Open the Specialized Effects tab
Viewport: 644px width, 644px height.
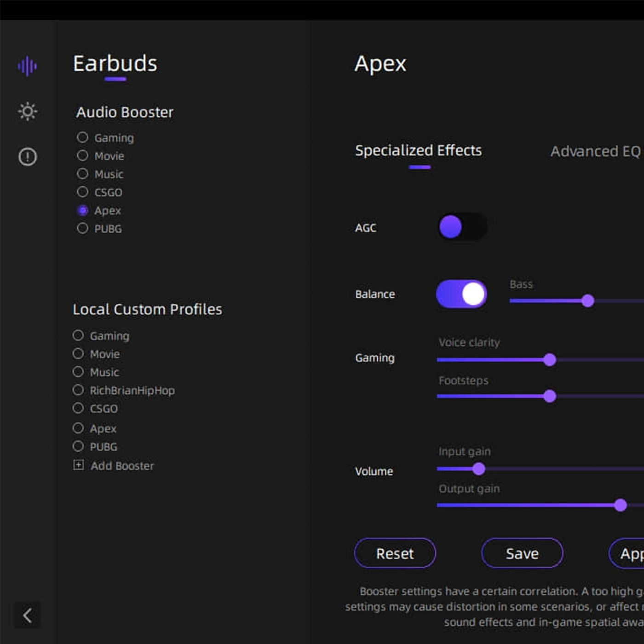[x=418, y=150]
